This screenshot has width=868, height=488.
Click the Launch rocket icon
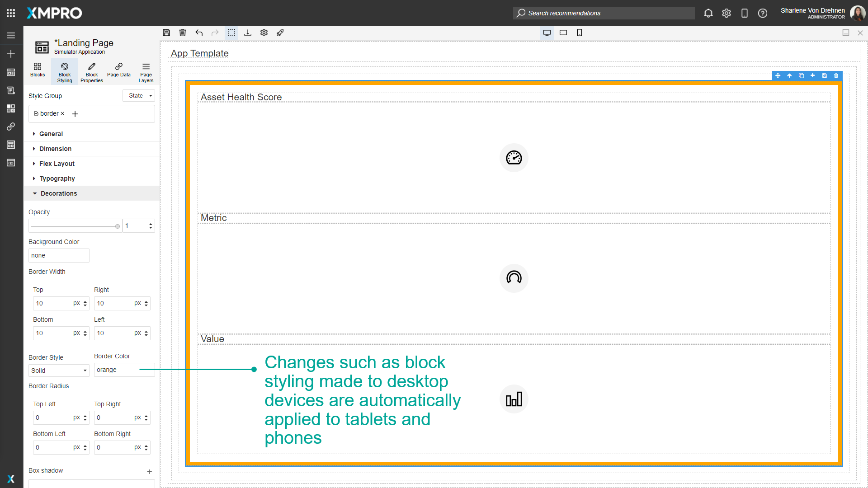click(280, 33)
